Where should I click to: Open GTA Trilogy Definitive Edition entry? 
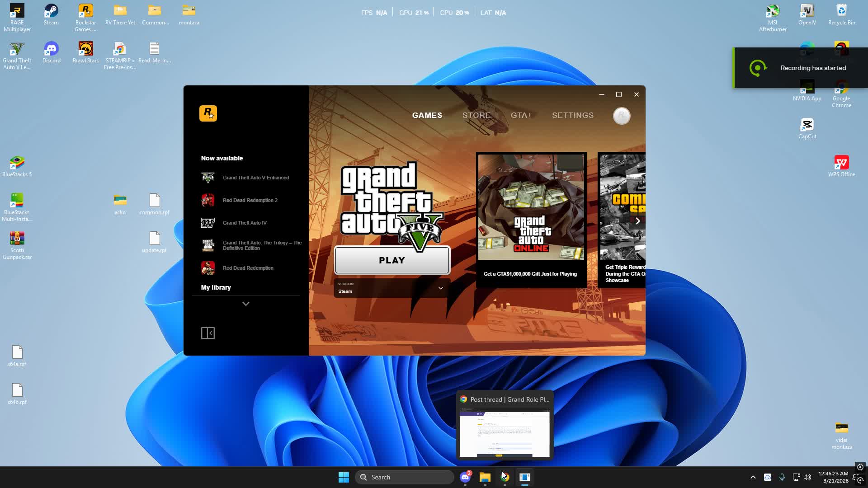[261, 245]
